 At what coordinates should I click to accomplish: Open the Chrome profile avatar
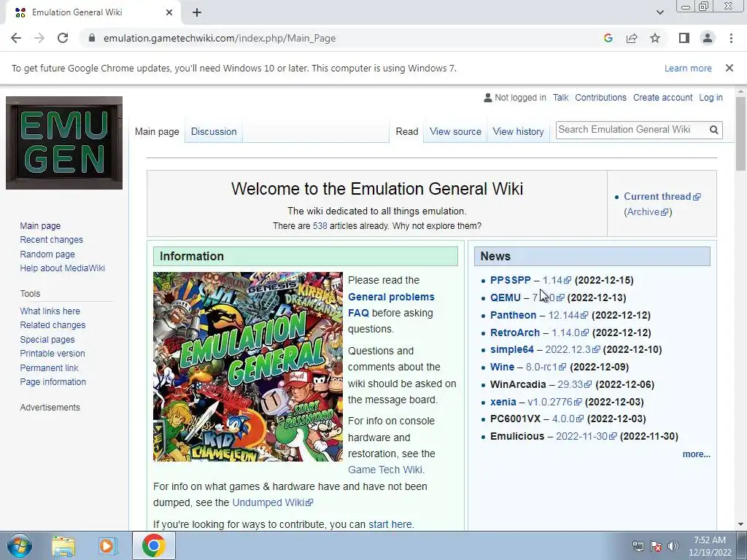point(708,38)
